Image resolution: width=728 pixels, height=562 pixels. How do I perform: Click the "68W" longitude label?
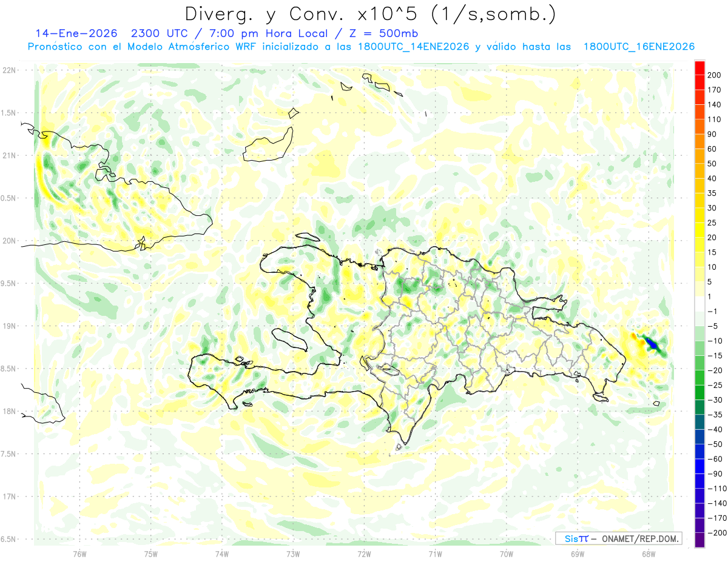click(x=649, y=554)
